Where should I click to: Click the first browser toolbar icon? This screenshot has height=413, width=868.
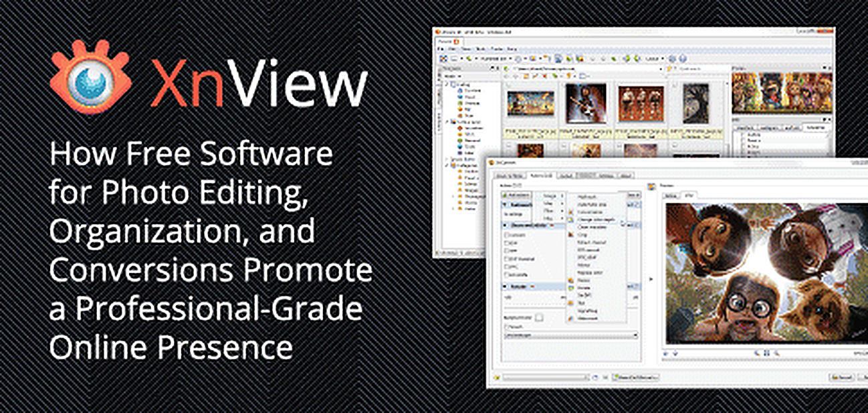(x=443, y=59)
